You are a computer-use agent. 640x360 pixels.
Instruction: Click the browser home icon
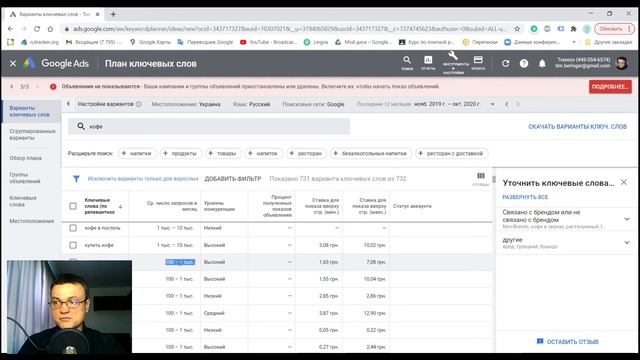50,29
